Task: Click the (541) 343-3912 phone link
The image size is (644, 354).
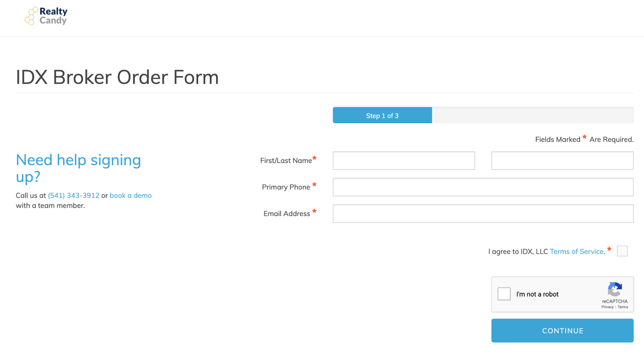Action: tap(74, 195)
